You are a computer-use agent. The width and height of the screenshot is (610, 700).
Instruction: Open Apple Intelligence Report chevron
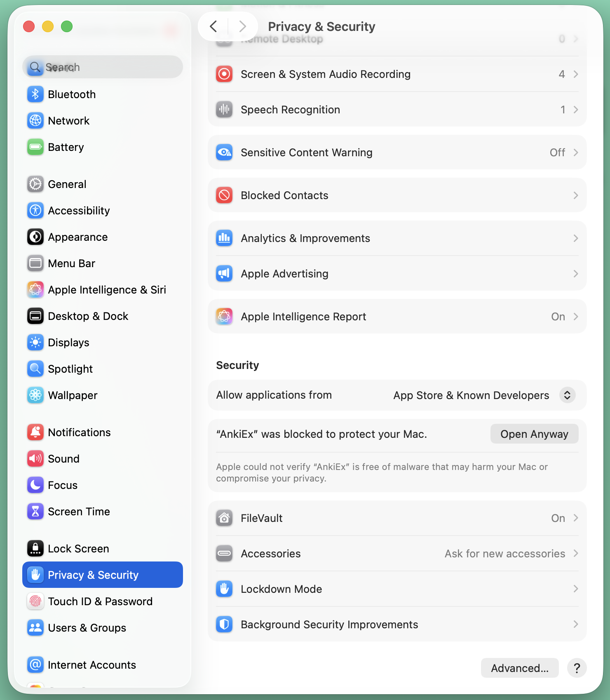(x=576, y=317)
